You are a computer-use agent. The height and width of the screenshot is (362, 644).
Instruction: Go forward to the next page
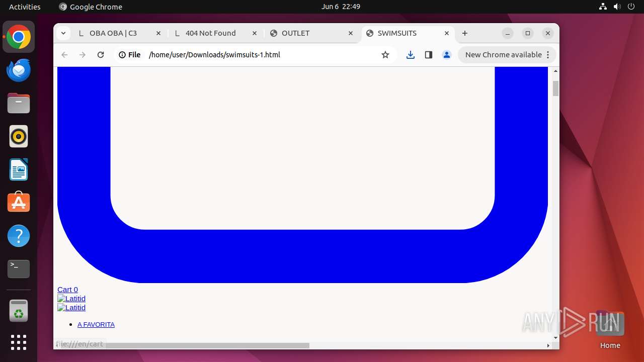tap(83, 55)
